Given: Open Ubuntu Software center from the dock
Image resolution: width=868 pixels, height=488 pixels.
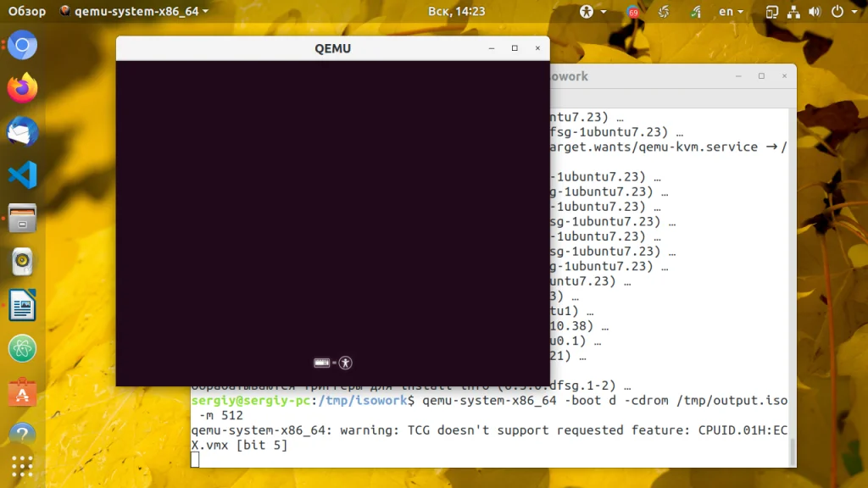Looking at the screenshot, I should [22, 391].
